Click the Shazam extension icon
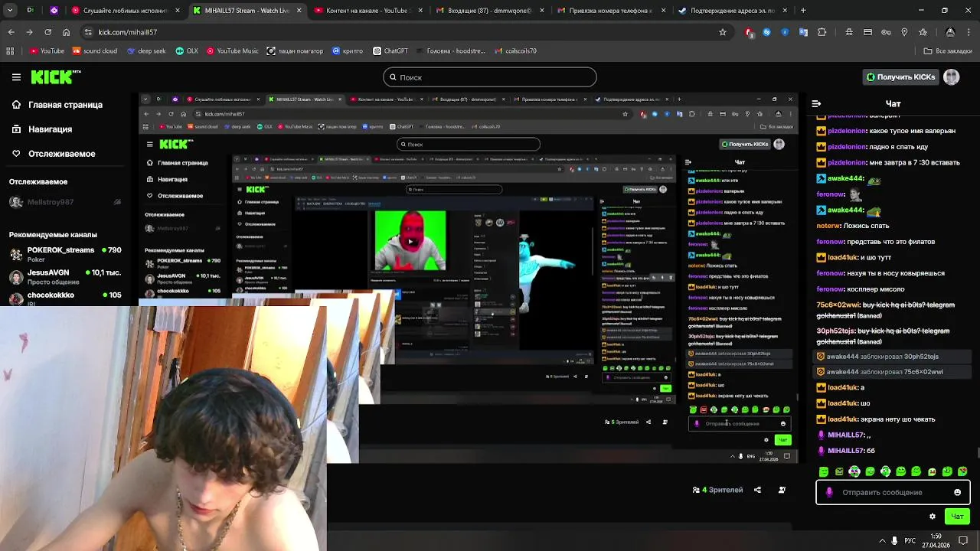980x551 pixels. click(766, 32)
